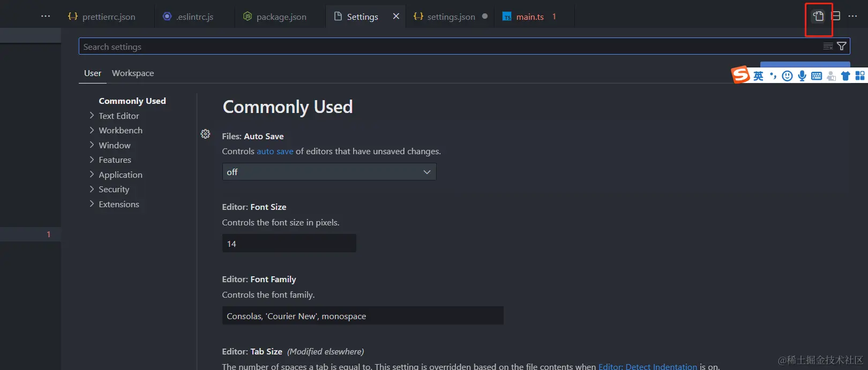
Task: Expand the Workbench category
Action: coord(116,130)
